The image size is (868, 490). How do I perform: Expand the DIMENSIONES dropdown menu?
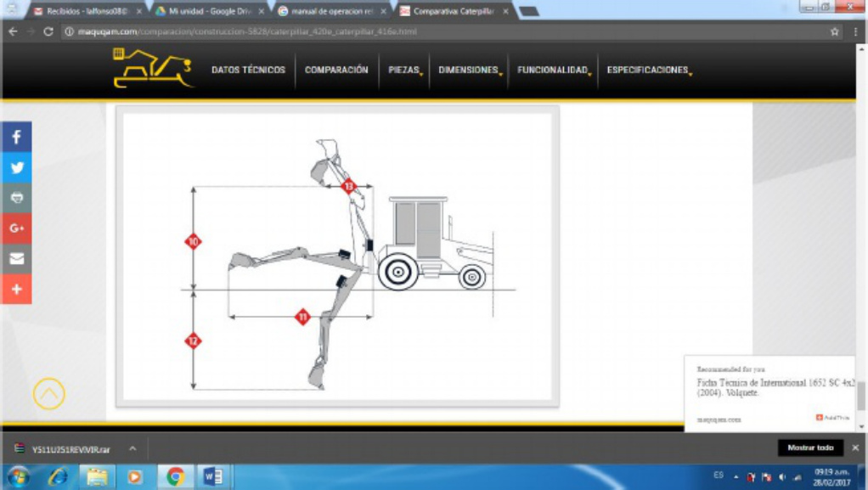[470, 70]
